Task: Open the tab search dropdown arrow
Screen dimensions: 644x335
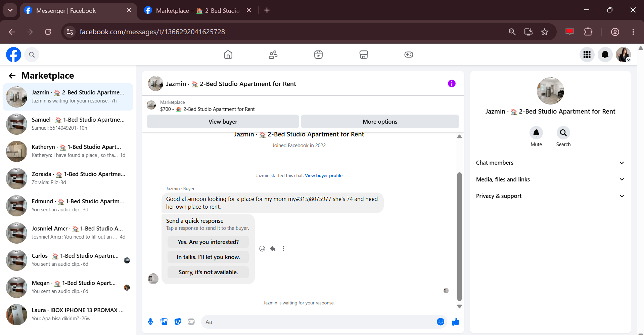Action: pyautogui.click(x=10, y=10)
